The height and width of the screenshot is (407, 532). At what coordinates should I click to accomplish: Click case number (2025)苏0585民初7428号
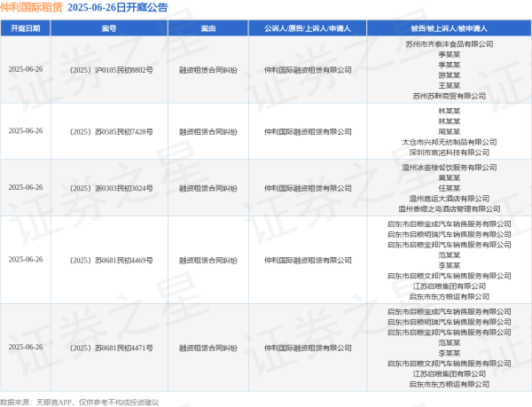pos(112,131)
